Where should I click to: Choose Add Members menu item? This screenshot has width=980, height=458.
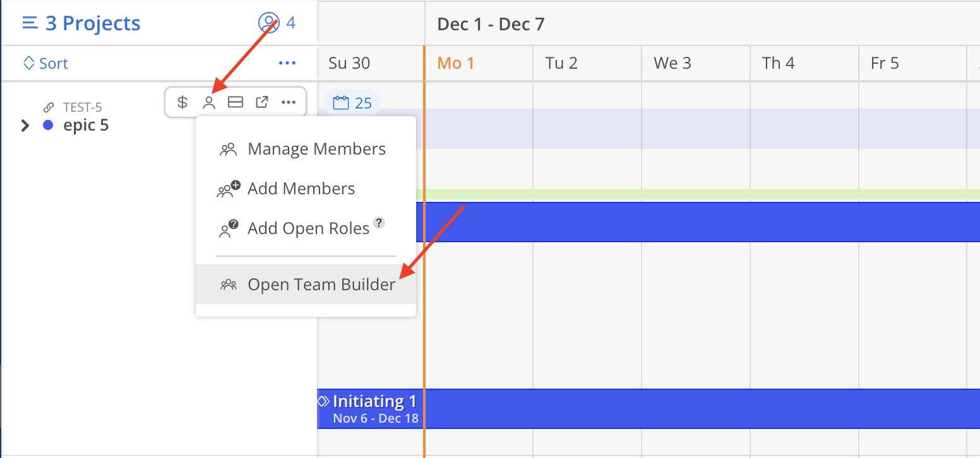point(301,189)
